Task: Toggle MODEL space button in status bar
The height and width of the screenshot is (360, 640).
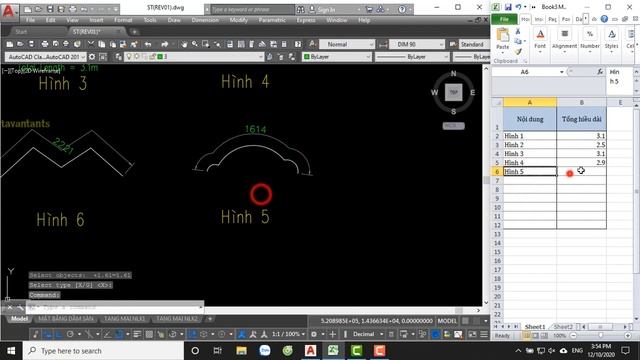Action: coord(447,321)
